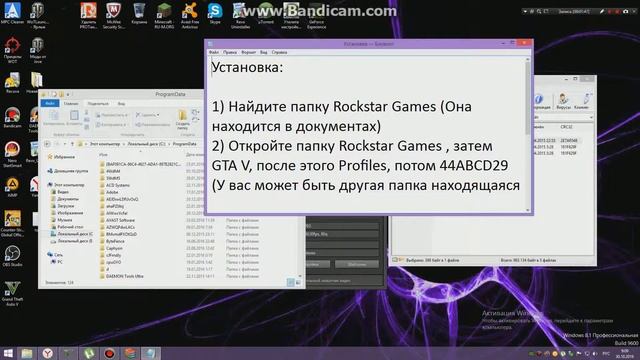Screen dimensions: 640x360
Task: Open the Файл menu in Notepad
Action: coord(214,52)
